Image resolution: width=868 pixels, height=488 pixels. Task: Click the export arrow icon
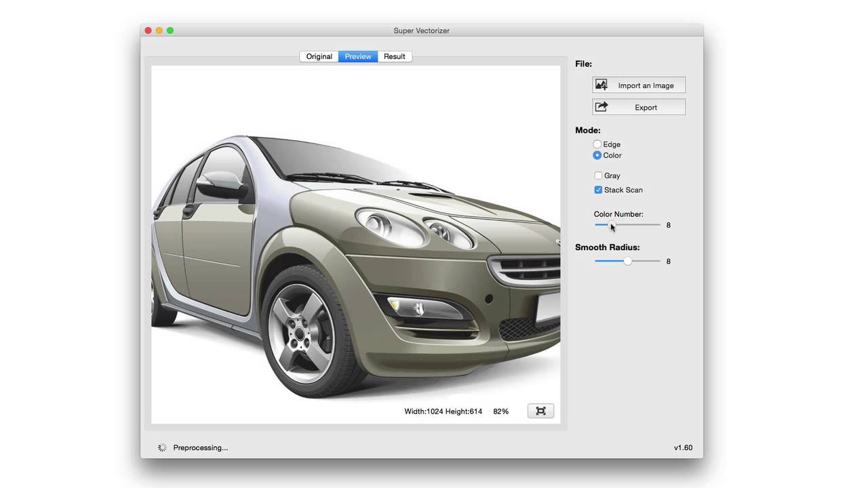[601, 106]
